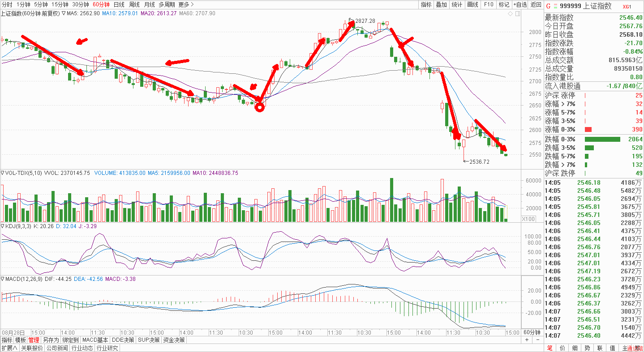
Task: Expand the KDJ indicator triangle
Action: tap(3, 226)
